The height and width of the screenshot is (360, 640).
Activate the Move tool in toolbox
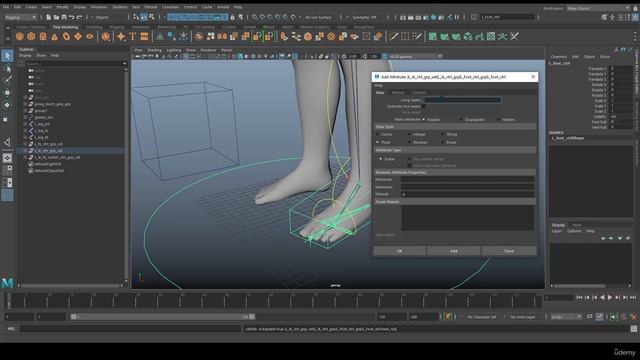(7, 93)
